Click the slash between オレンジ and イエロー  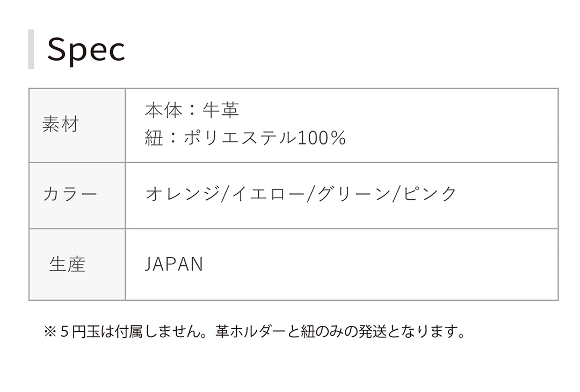pos(225,194)
